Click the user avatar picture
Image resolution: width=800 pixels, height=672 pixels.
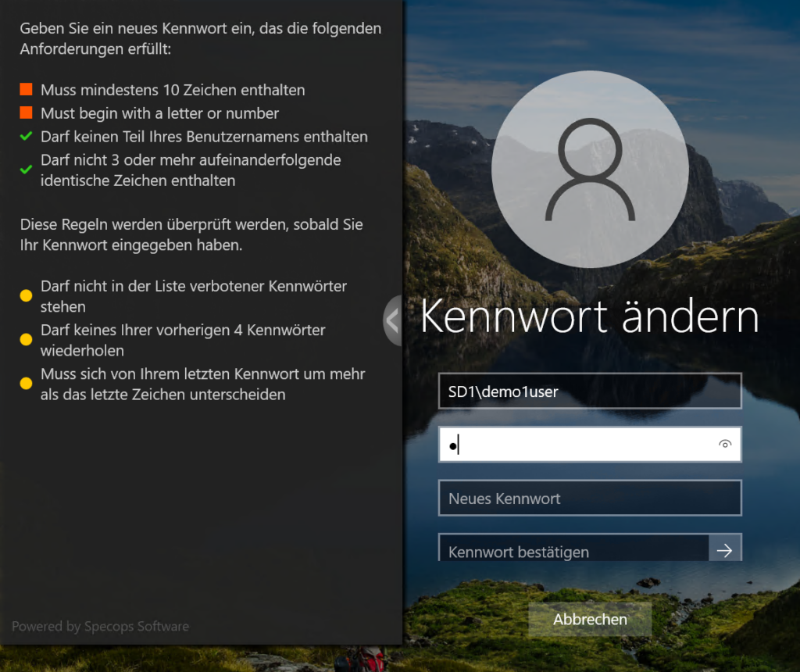[x=590, y=170]
